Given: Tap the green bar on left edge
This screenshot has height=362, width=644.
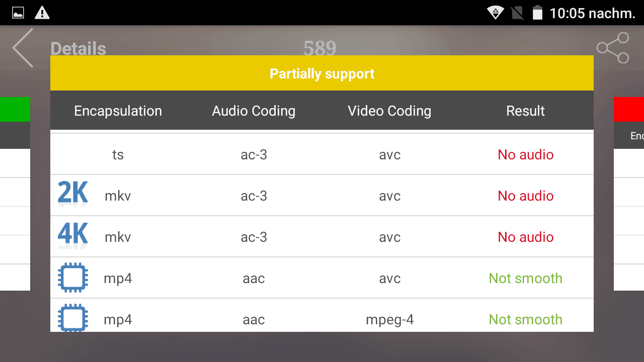Looking at the screenshot, I should (x=15, y=110).
